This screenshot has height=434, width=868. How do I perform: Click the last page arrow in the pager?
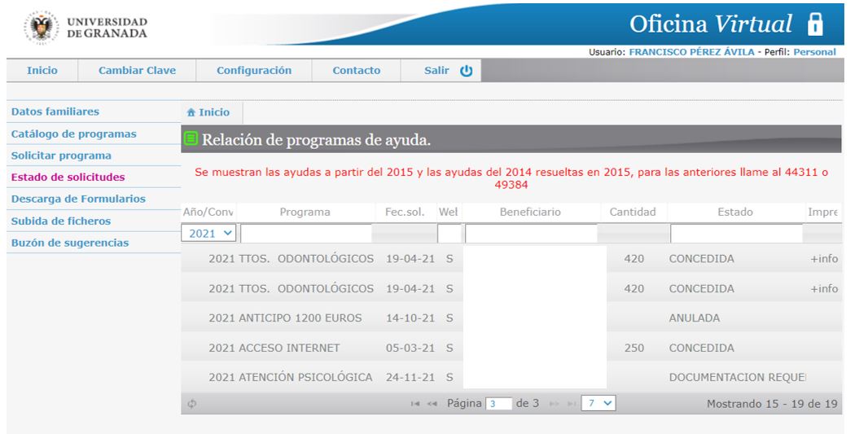pyautogui.click(x=572, y=404)
